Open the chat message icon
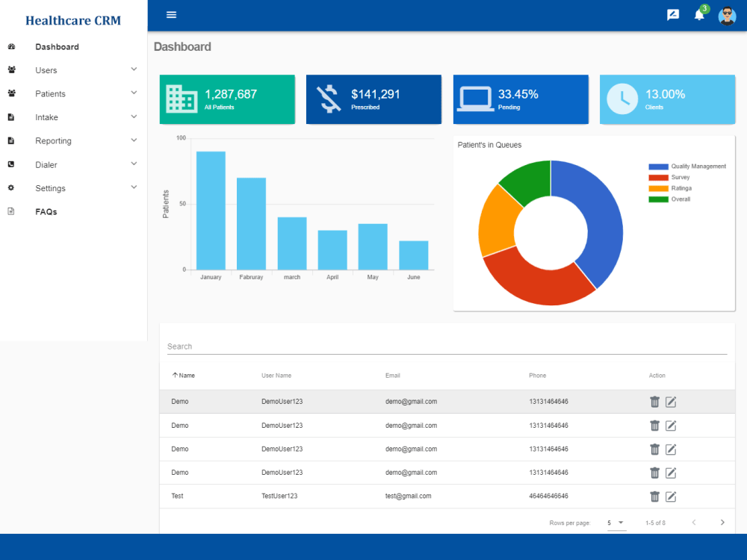 [673, 15]
